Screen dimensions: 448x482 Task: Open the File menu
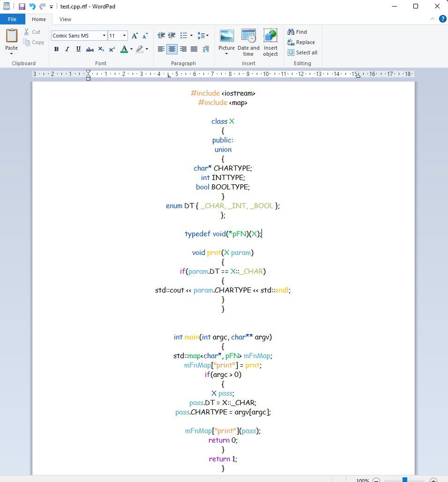tap(12, 19)
